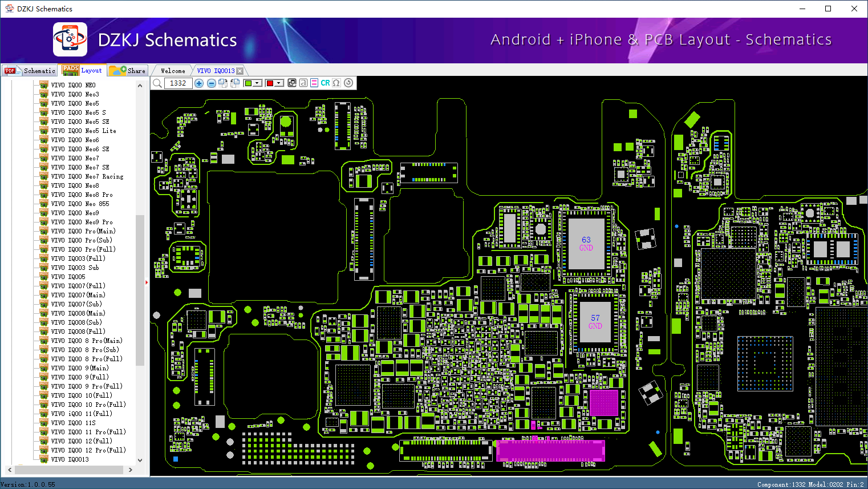Pick 'VIVO IQOO Neo7 Racing' in the tree
The image size is (868, 489).
87,176
